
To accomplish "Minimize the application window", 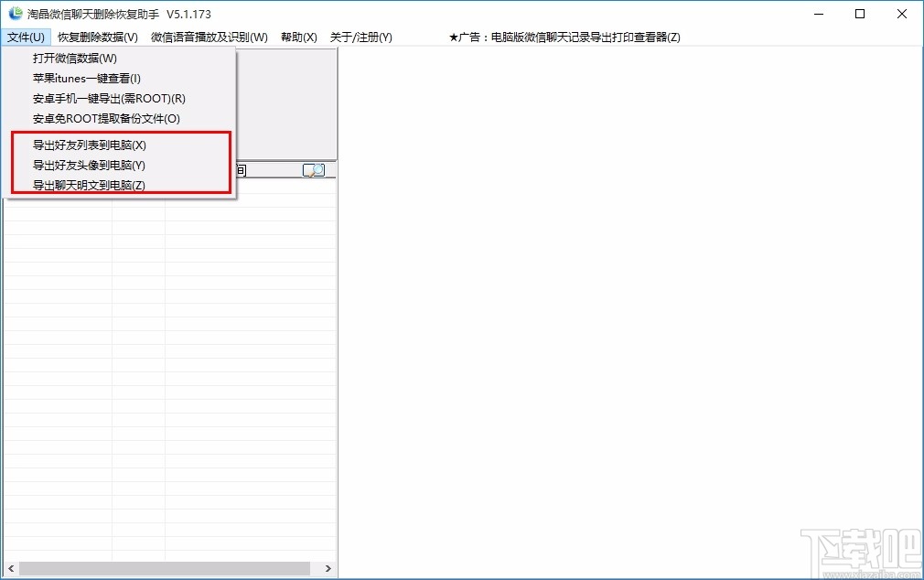I will (819, 14).
